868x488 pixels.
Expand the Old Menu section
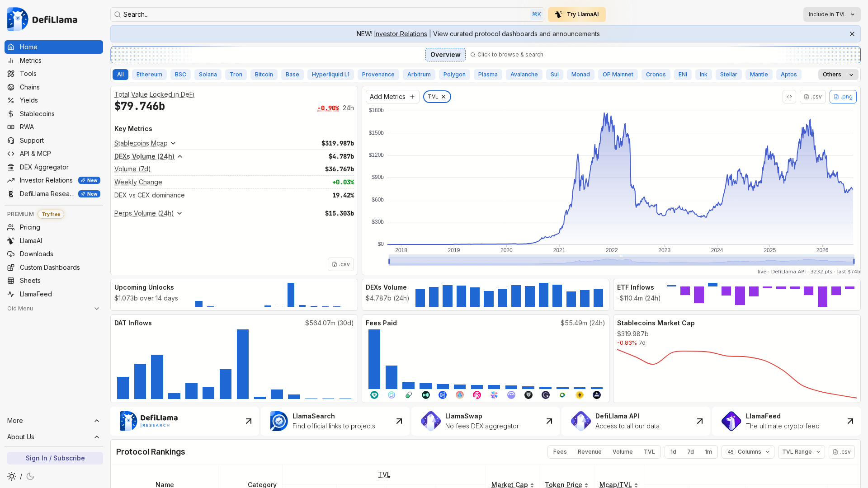(x=54, y=309)
